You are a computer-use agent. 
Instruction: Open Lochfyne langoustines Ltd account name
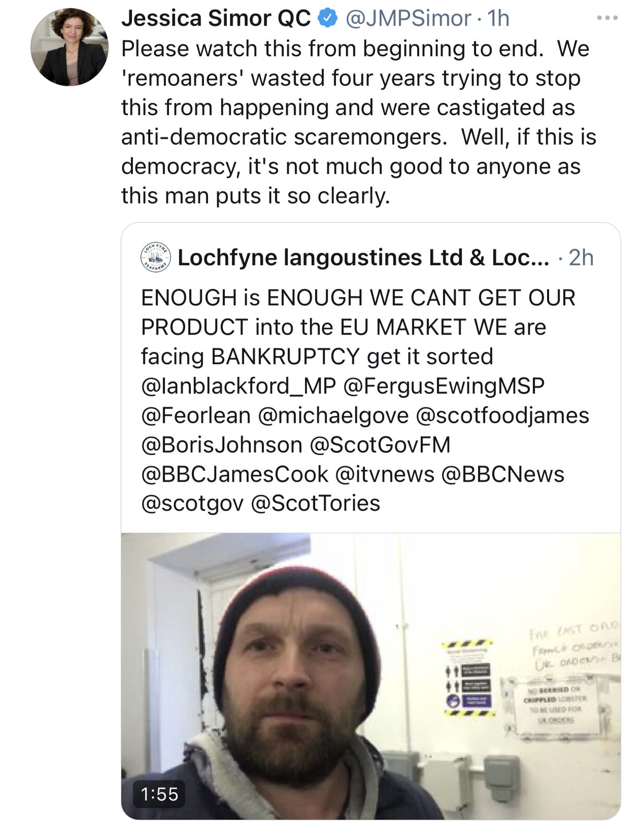[363, 257]
